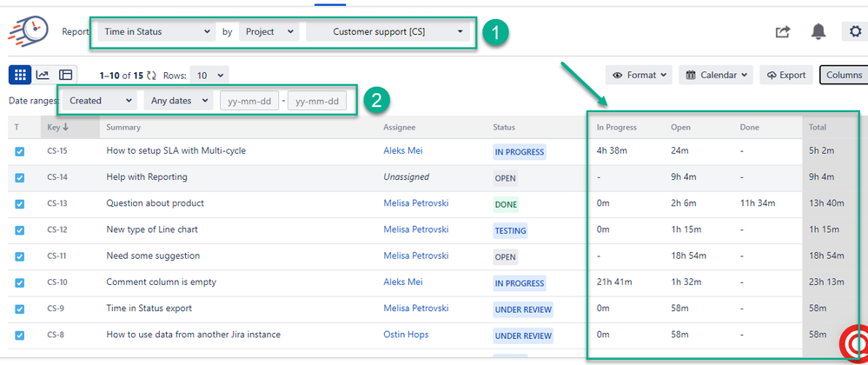This screenshot has height=365, width=868.
Task: Click the Assignee column header
Action: (x=399, y=128)
